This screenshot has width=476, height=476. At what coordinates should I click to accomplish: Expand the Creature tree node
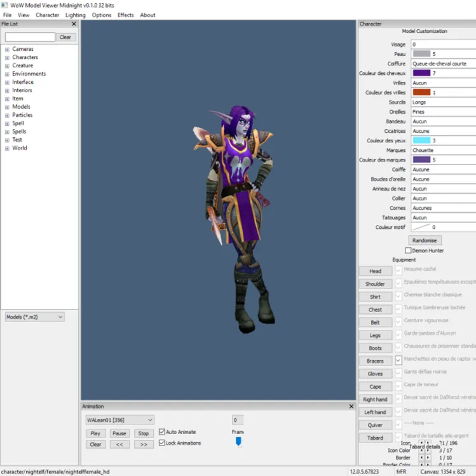7,65
